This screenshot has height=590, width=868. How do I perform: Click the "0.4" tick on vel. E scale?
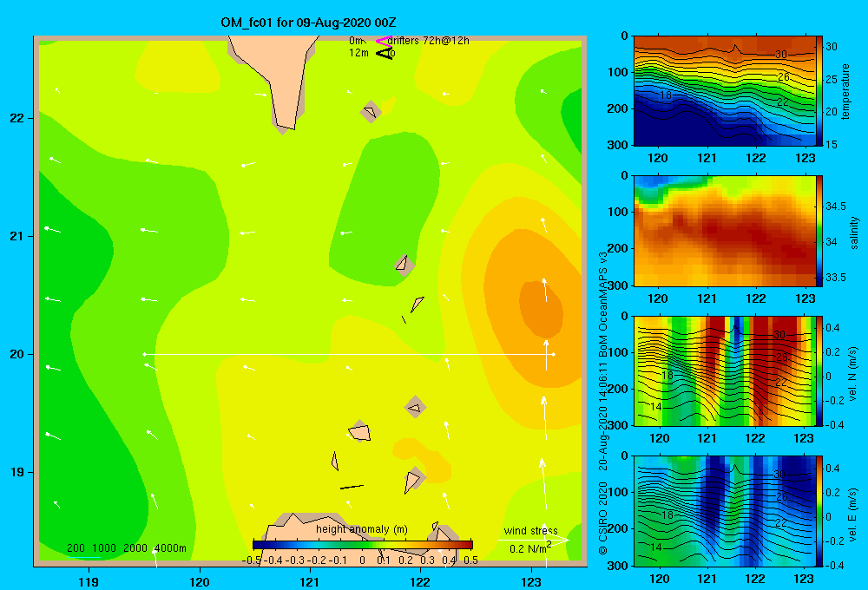(832, 469)
